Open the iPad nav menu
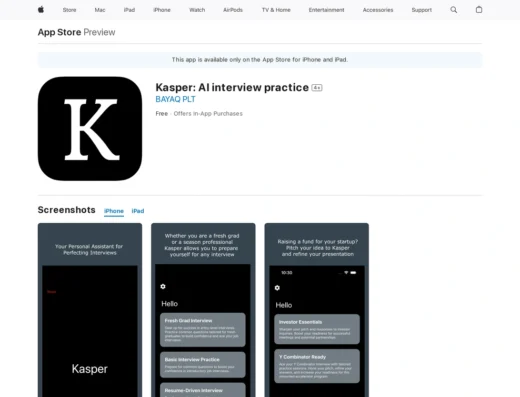520x397 pixels. (x=129, y=10)
